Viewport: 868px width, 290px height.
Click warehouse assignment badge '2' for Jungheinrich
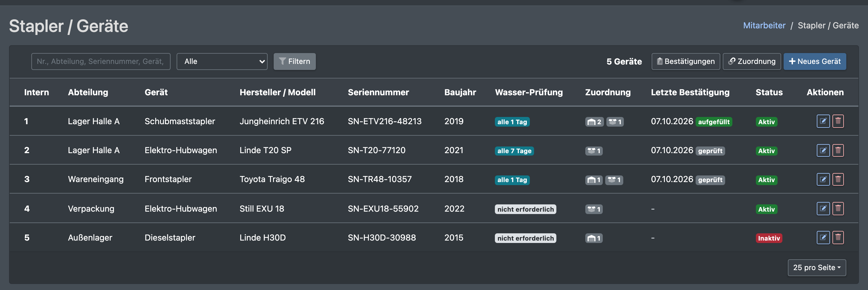click(594, 122)
